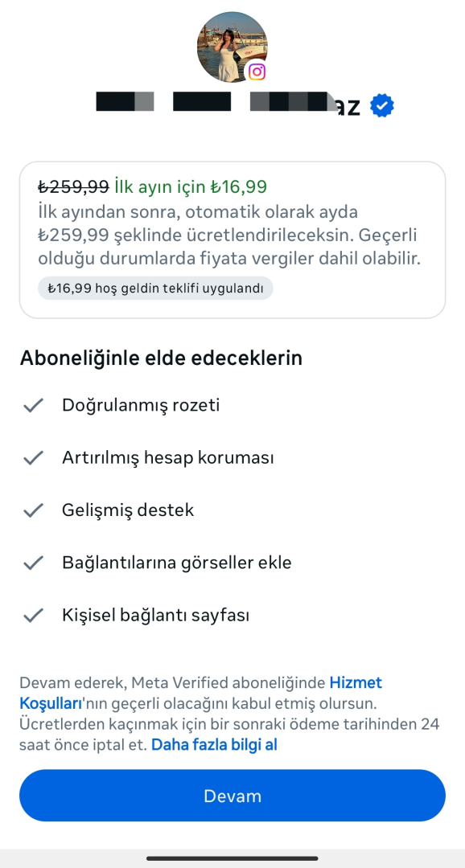Tap the Kişisel bağlantı sayfası benefit label
Screen dimensions: 465x868
156,615
